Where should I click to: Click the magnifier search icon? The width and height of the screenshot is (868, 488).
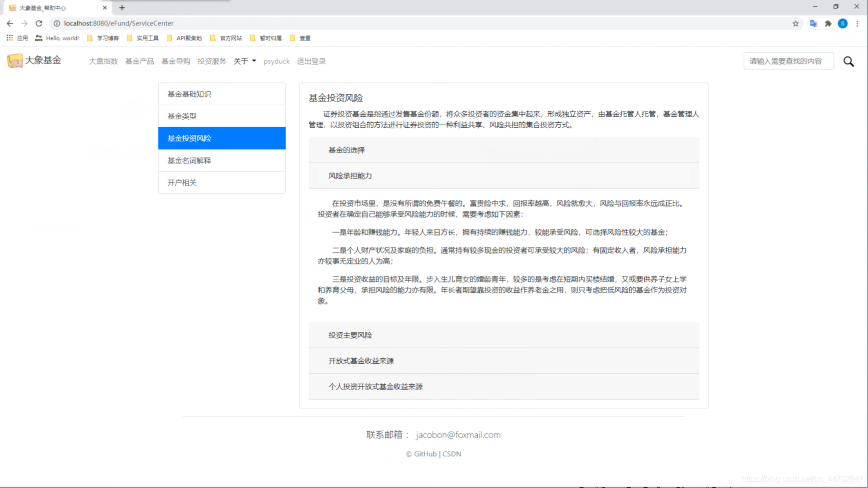click(849, 61)
